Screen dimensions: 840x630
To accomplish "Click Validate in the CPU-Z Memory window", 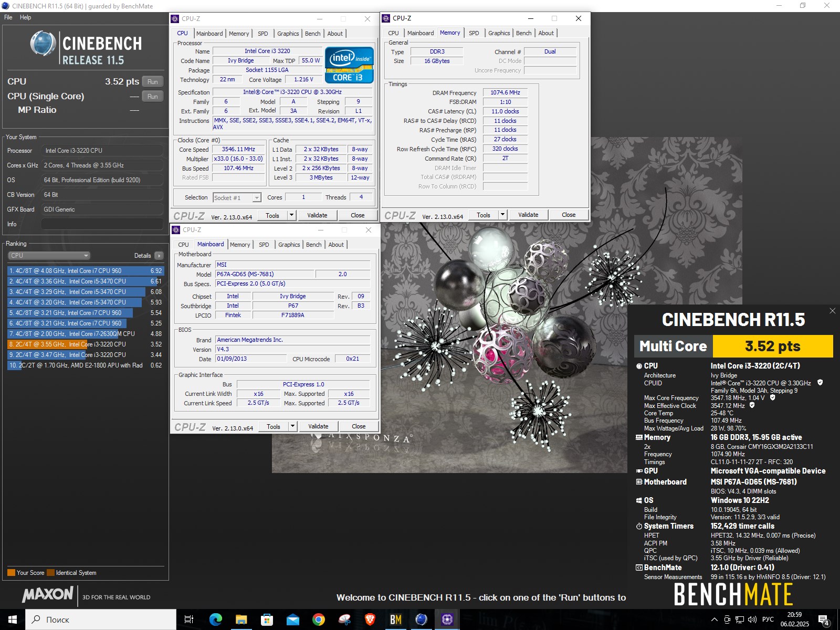I will [x=528, y=215].
